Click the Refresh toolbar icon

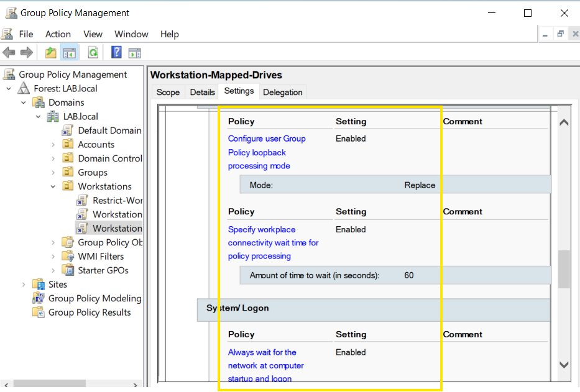(93, 53)
